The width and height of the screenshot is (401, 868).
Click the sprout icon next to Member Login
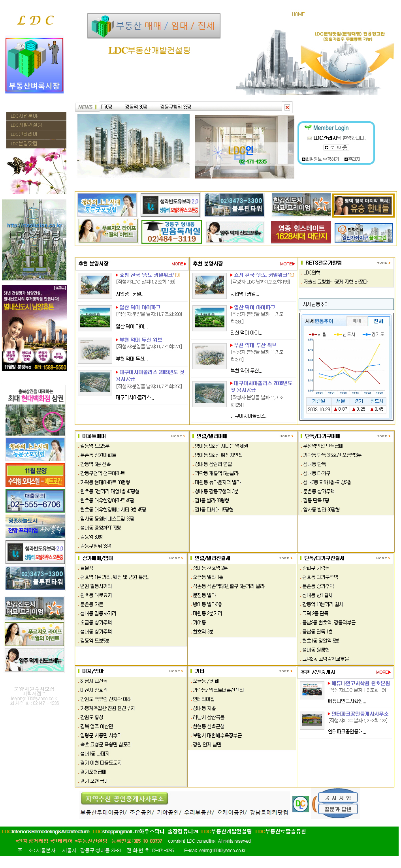click(x=308, y=128)
